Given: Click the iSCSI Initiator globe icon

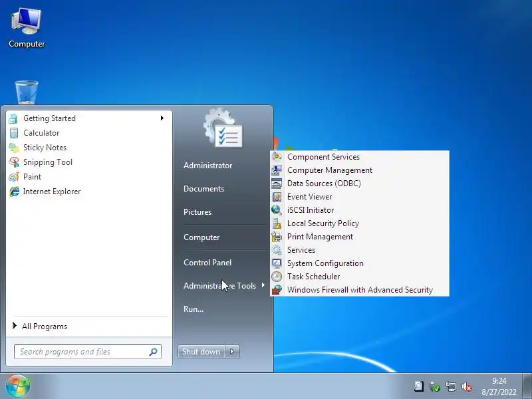Looking at the screenshot, I should coord(277,210).
